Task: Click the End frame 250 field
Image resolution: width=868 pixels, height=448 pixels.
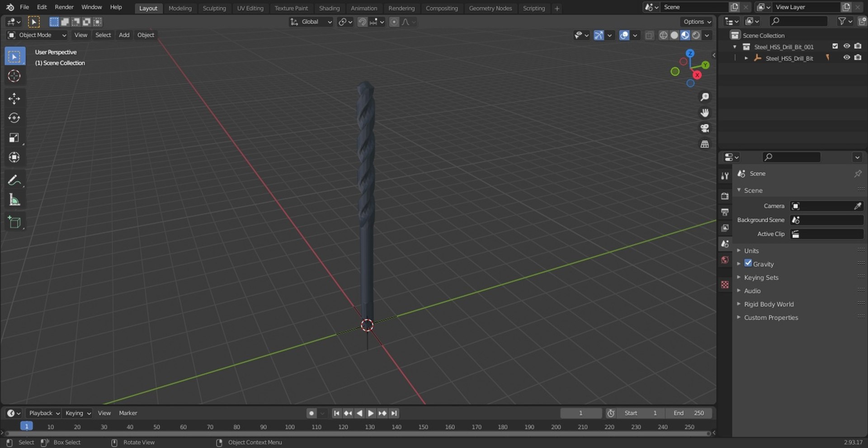Action: (x=689, y=413)
